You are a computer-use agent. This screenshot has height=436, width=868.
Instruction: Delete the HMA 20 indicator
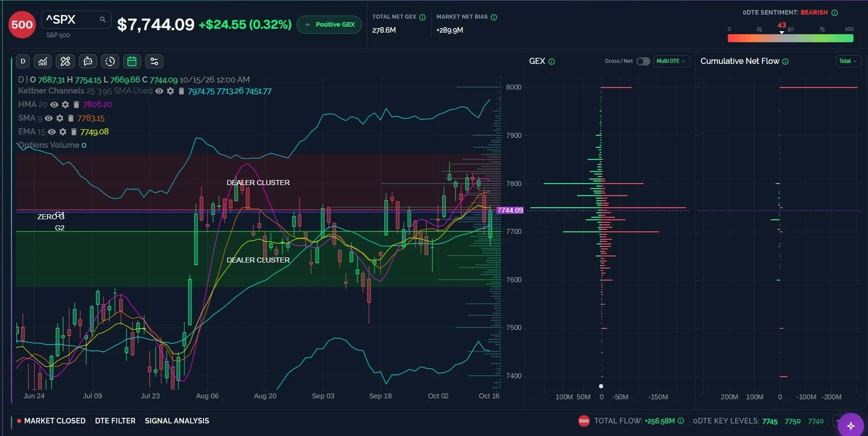tap(76, 105)
